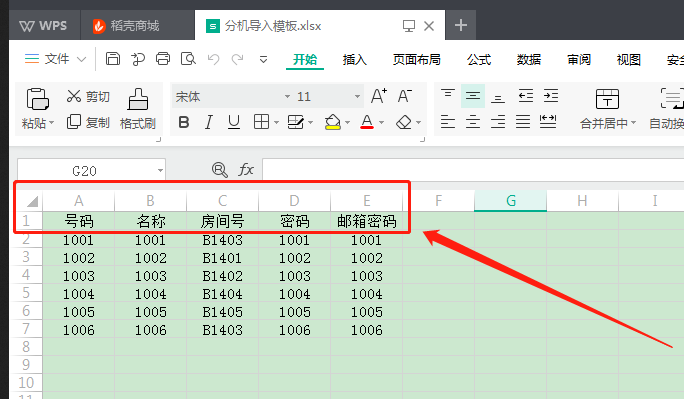Open Print Preview icon
Image resolution: width=684 pixels, height=399 pixels.
pyautogui.click(x=188, y=58)
